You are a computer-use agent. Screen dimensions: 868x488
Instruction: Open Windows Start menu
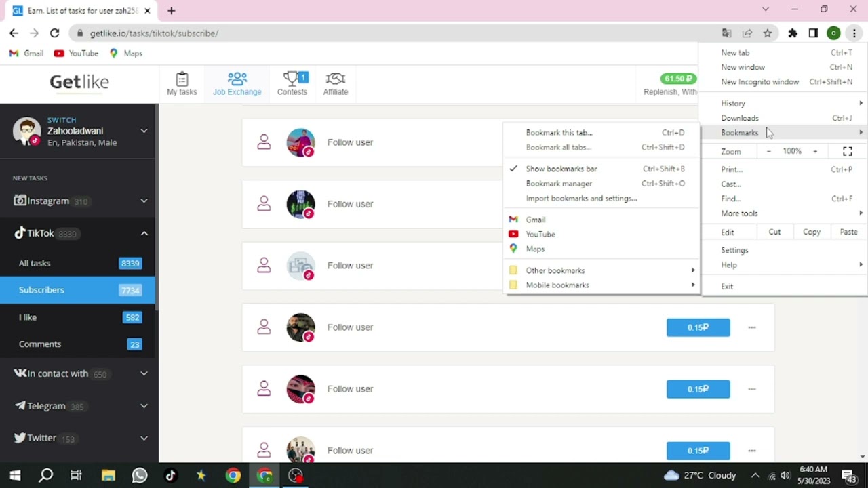coord(15,475)
